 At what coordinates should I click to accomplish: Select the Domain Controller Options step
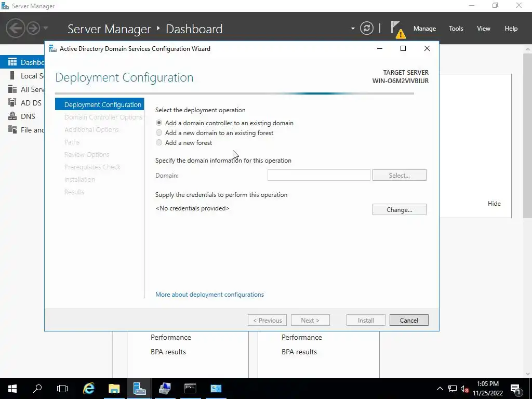tap(103, 117)
